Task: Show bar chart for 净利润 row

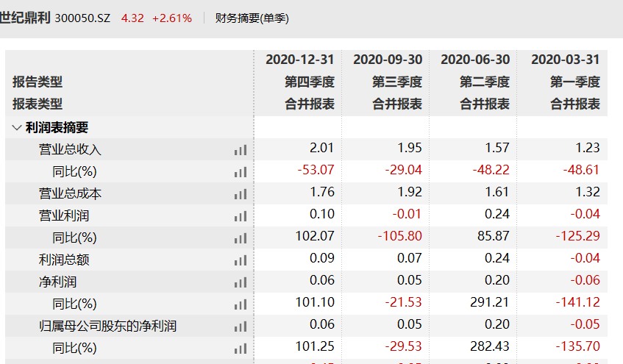Action: pyautogui.click(x=241, y=282)
